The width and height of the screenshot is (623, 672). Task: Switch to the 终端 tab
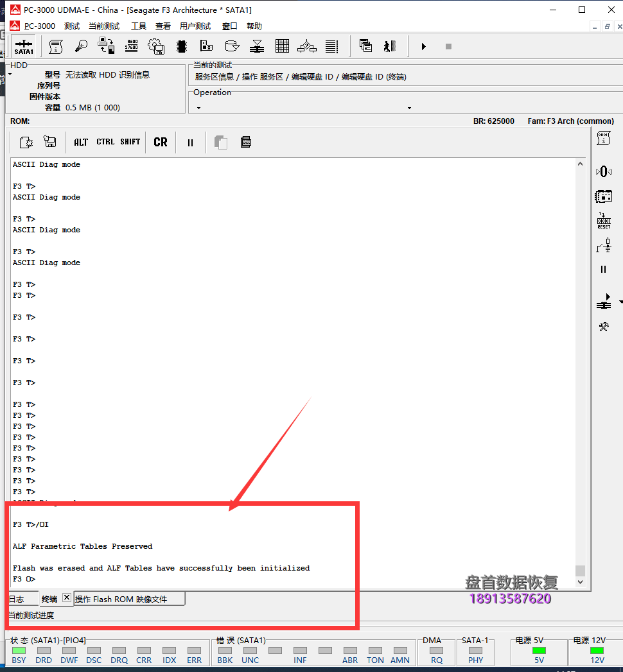49,599
